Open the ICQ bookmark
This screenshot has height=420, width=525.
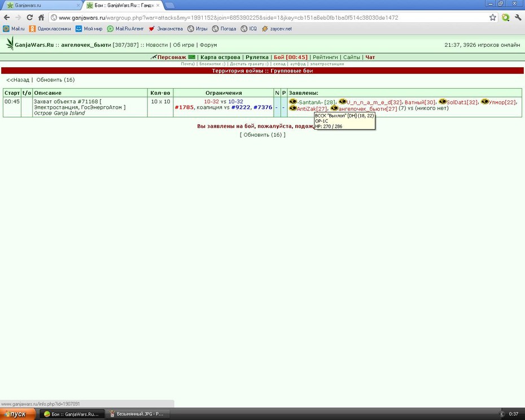click(249, 29)
